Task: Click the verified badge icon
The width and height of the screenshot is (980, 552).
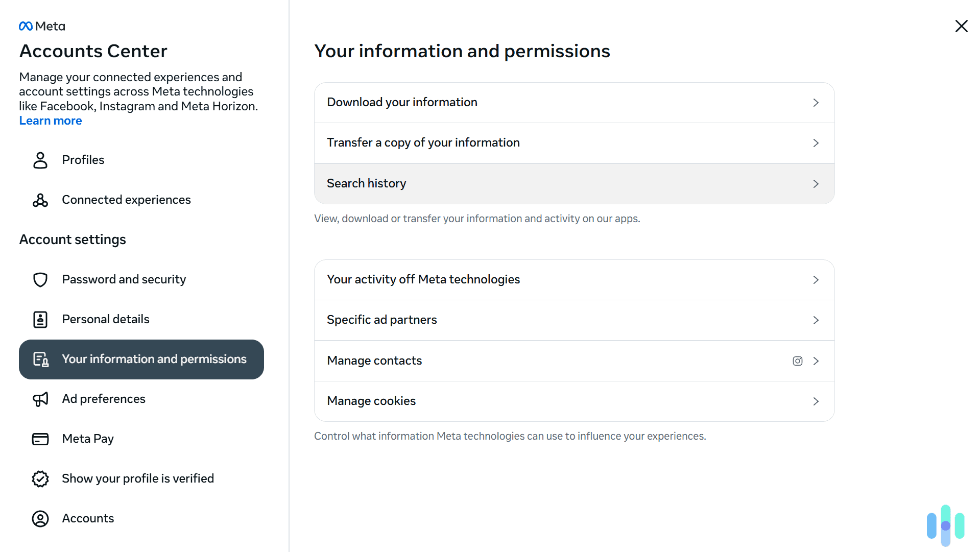Action: point(40,478)
